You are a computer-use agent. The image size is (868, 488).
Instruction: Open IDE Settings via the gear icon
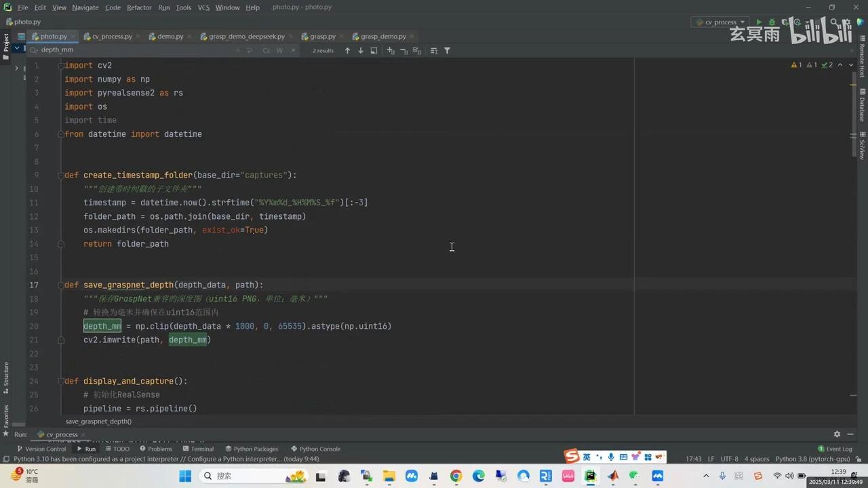pyautogui.click(x=848, y=22)
